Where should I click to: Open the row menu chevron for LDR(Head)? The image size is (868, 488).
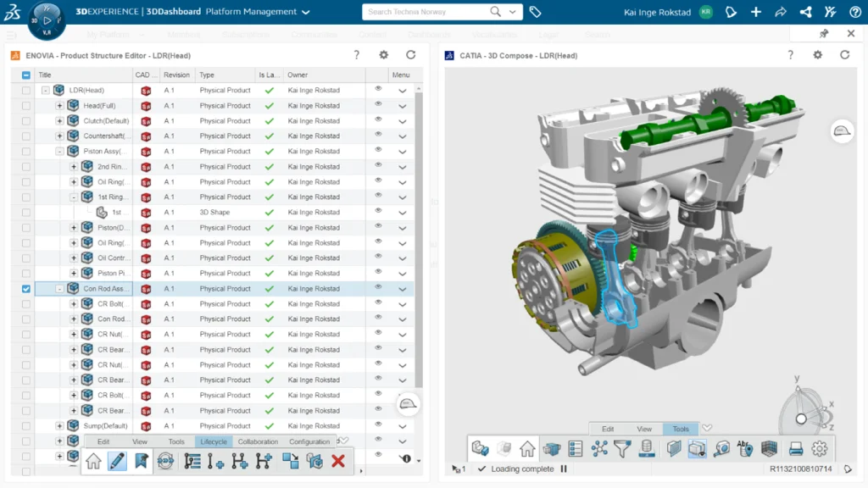pyautogui.click(x=403, y=91)
